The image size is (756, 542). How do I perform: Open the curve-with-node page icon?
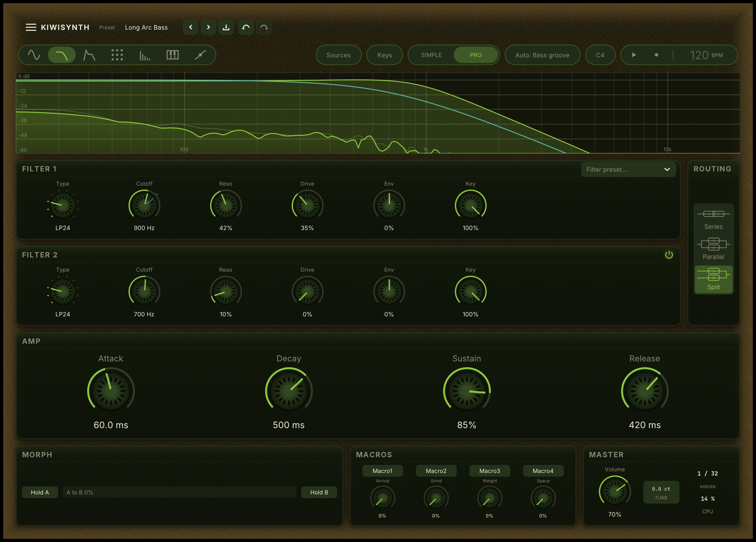[200, 55]
